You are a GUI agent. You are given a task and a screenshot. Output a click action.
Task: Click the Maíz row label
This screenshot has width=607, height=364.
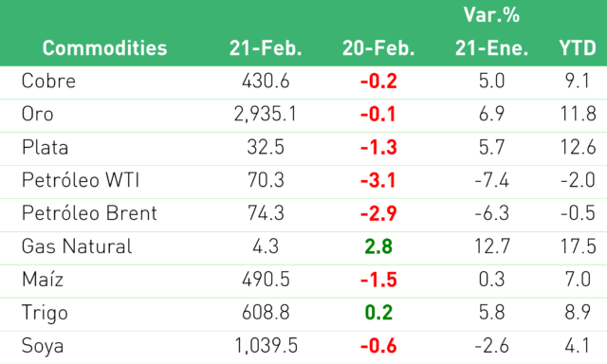43,280
